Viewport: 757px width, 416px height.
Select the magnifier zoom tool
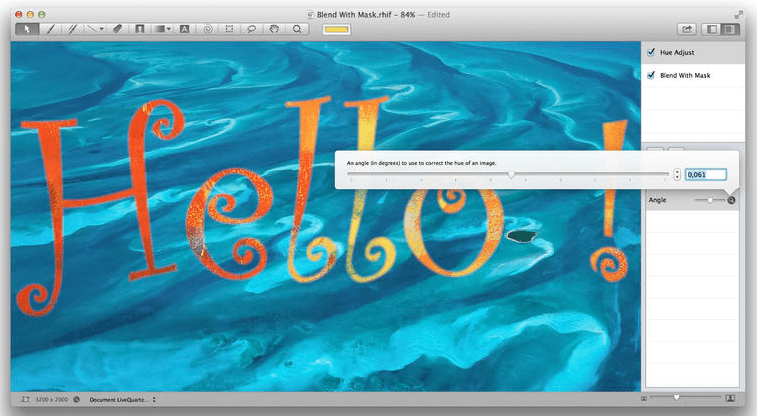coord(297,29)
